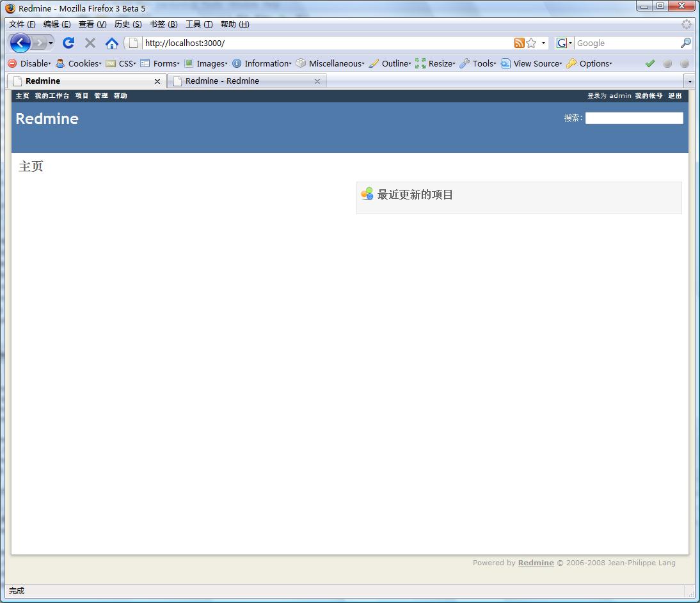Image resolution: width=700 pixels, height=603 pixels.
Task: Open 管理 in the top menu
Action: (x=101, y=95)
